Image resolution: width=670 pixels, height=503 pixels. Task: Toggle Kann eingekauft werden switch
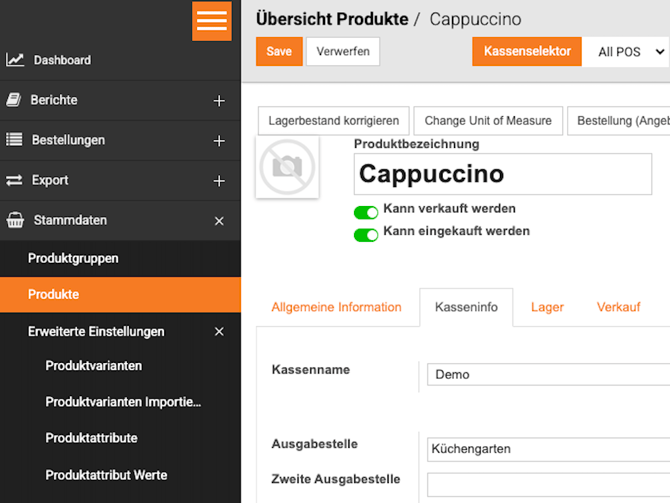[366, 235]
